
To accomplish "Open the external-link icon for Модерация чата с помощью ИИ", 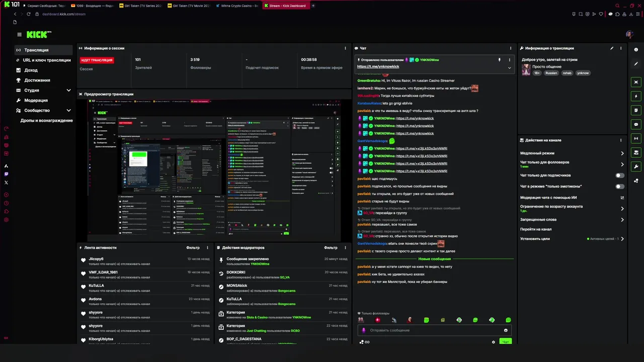I will (x=622, y=198).
